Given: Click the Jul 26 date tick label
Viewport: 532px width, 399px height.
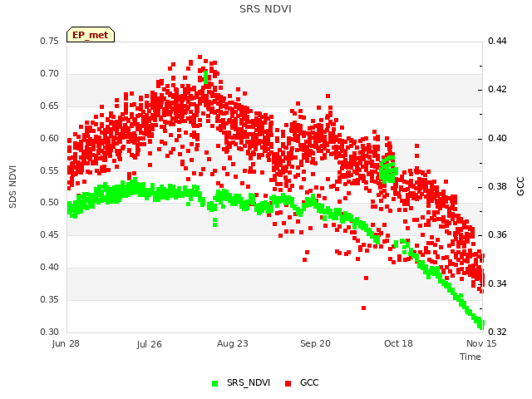Looking at the screenshot, I should (x=150, y=344).
